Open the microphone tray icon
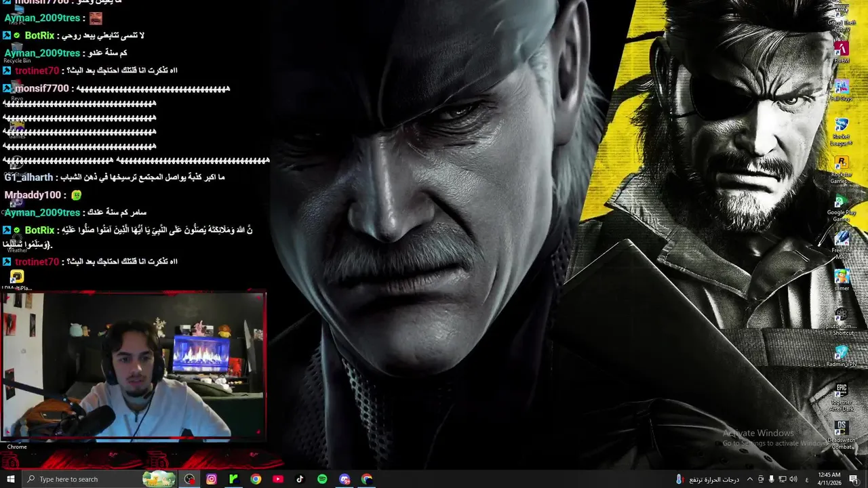The image size is (868, 488). click(x=772, y=479)
